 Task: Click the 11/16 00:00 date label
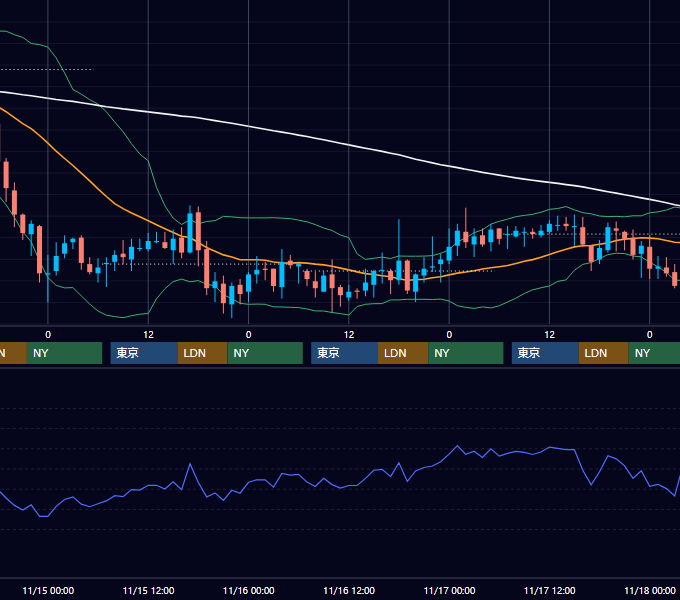click(248, 590)
